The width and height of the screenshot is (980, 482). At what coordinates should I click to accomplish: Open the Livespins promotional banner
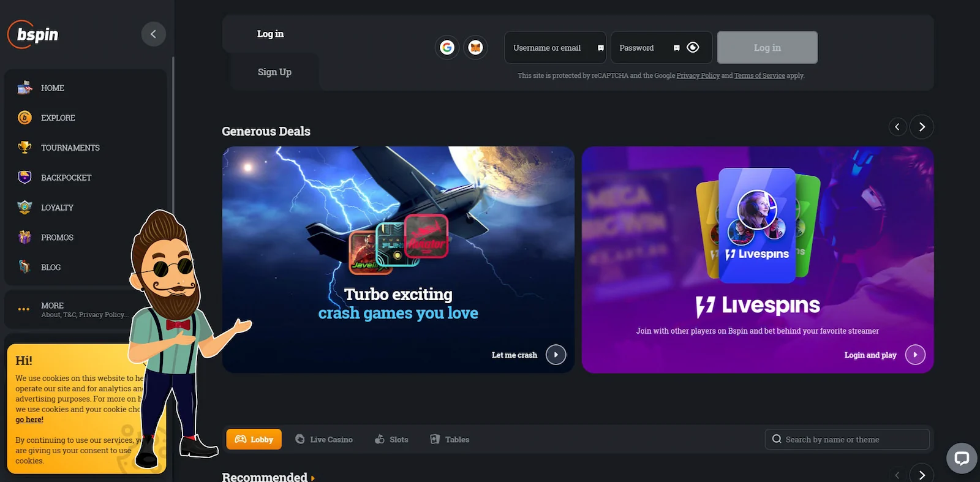(x=758, y=260)
